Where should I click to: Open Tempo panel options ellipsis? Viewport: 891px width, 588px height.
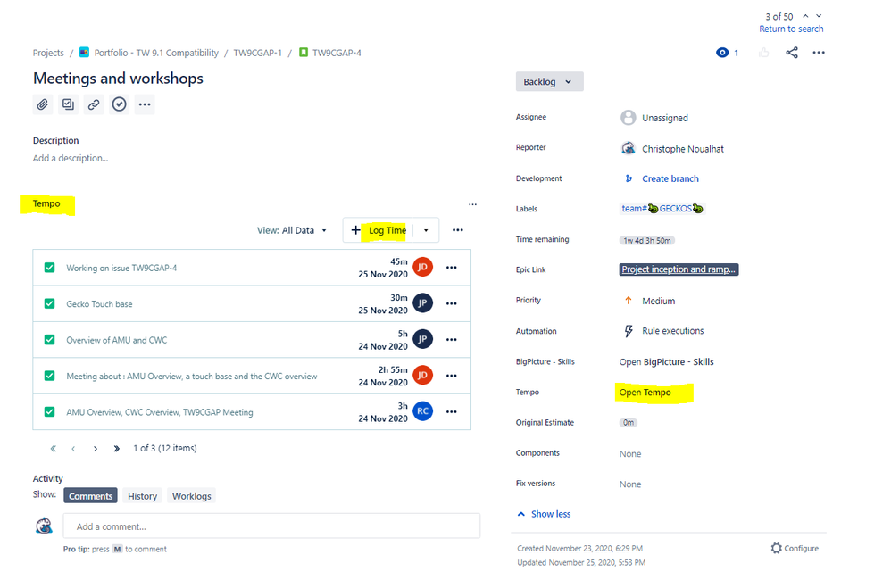click(x=473, y=204)
